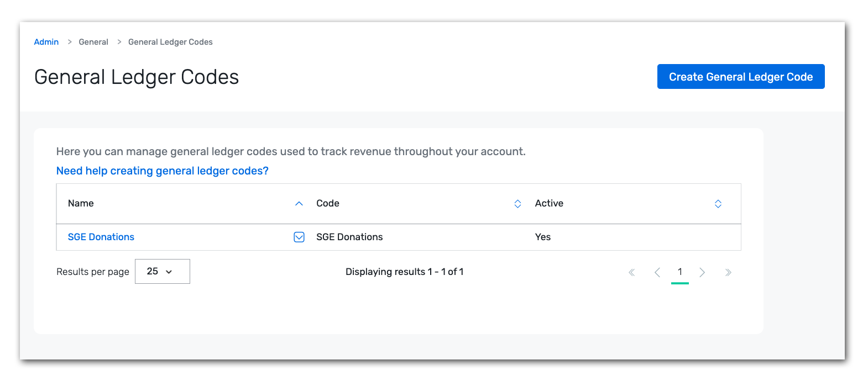
Task: Click the Name column header
Action: point(81,203)
